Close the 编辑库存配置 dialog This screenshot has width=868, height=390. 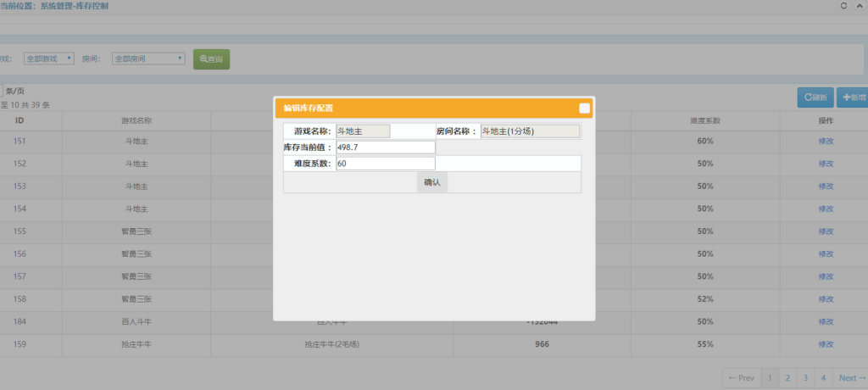click(x=584, y=108)
